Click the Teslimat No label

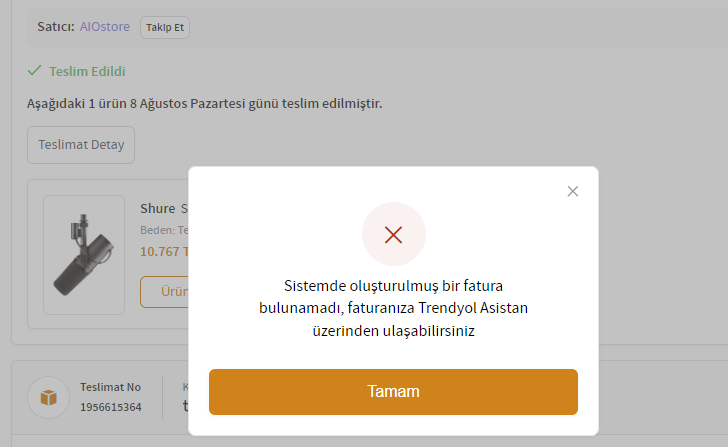(110, 387)
